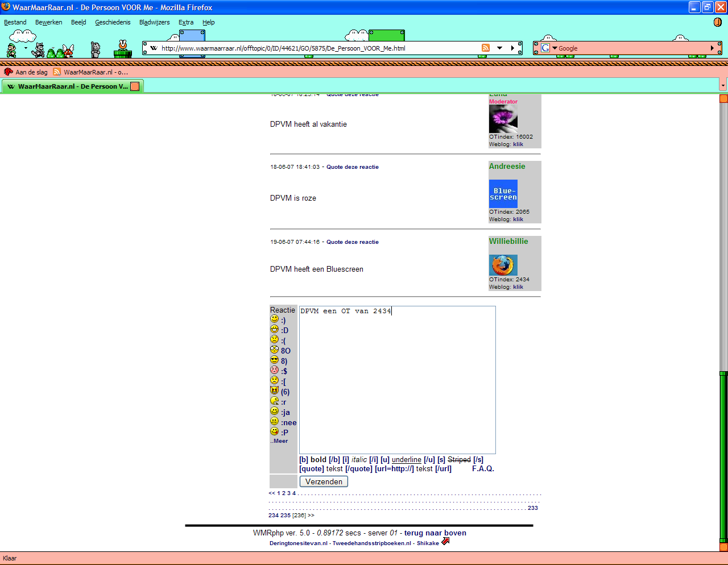Insert the :( sad emoticon

[275, 340]
